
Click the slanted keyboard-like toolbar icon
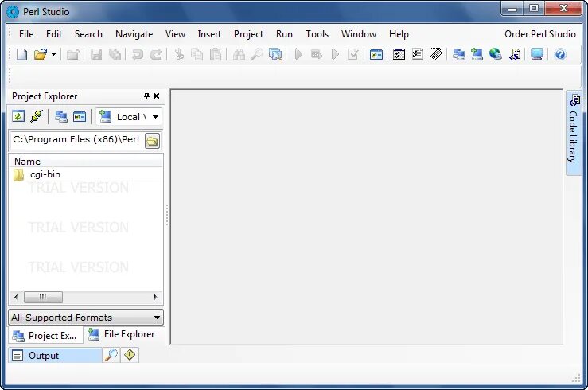point(436,54)
